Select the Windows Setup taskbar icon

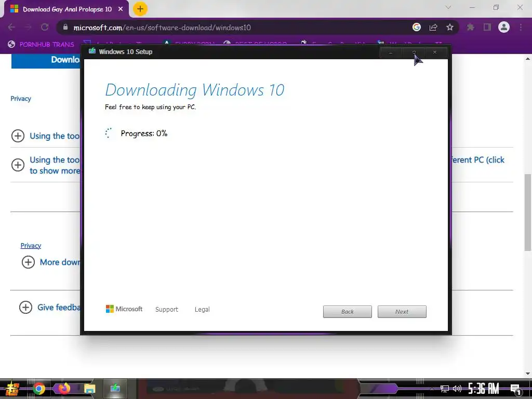[115, 389]
